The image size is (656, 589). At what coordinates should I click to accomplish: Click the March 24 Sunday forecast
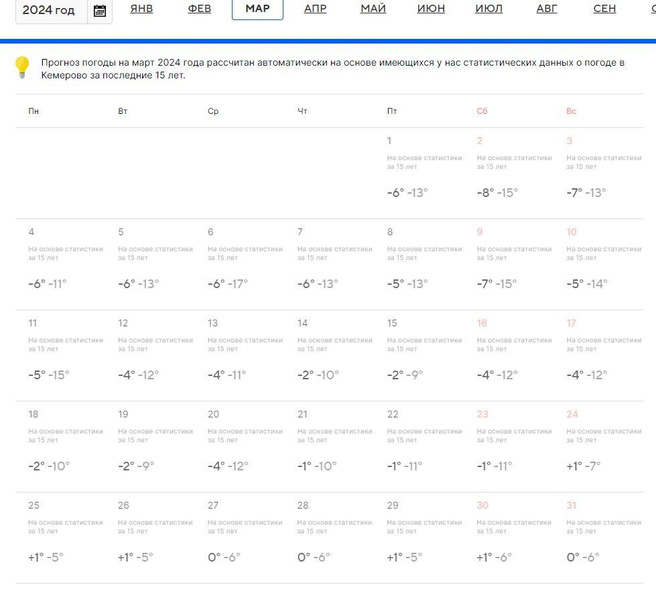pos(604,445)
